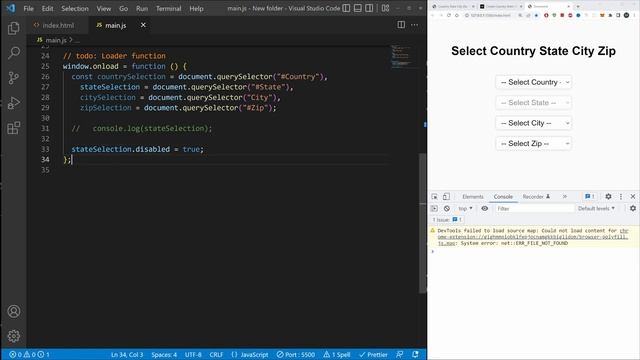Image resolution: width=640 pixels, height=360 pixels.
Task: Open the Select Zip dropdown
Action: pyautogui.click(x=533, y=143)
